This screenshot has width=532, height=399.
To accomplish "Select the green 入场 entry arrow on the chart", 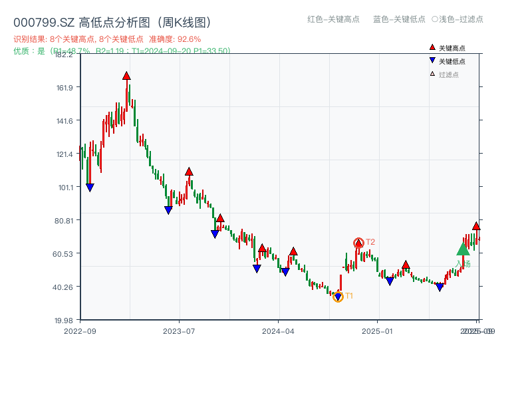I will tap(463, 249).
